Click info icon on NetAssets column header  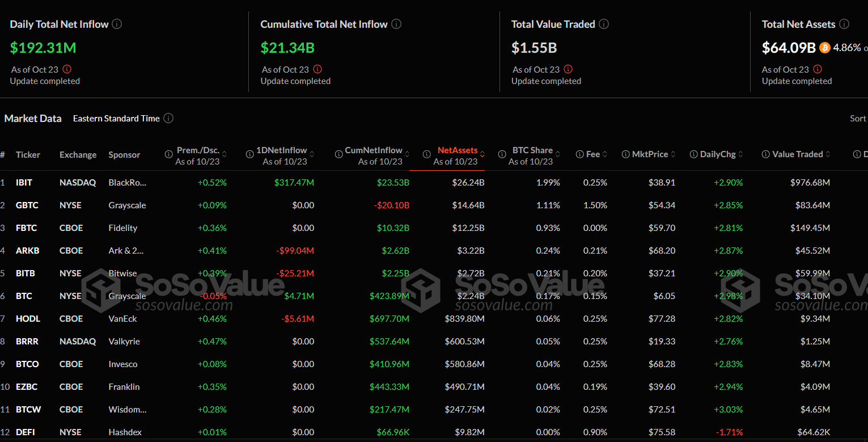(427, 154)
